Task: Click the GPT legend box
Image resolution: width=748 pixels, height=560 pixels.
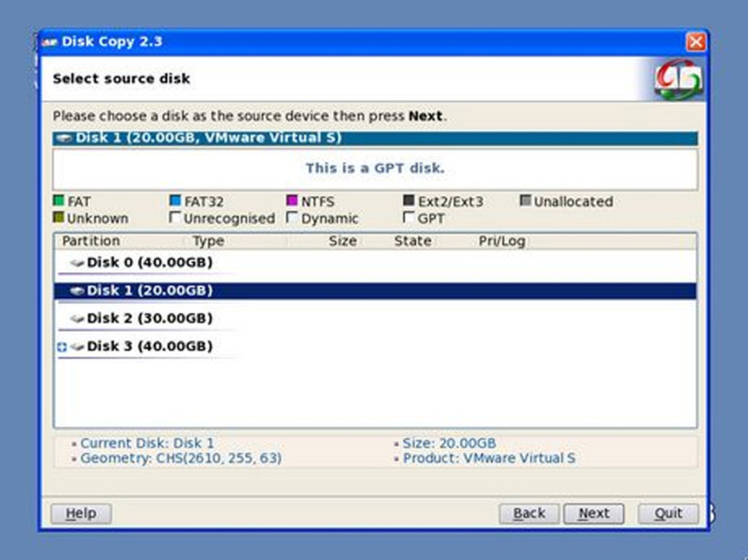Action: tap(409, 217)
